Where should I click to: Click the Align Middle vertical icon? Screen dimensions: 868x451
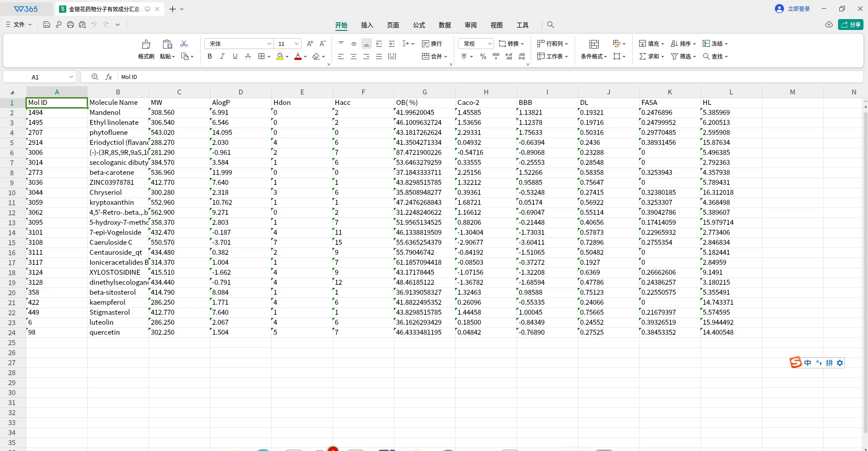pos(354,44)
